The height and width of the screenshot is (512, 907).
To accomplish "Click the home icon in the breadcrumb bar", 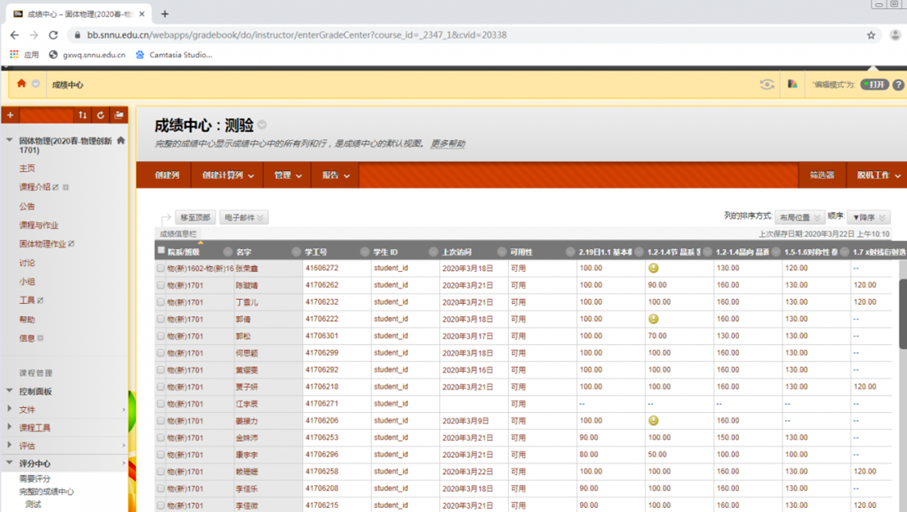I will [x=21, y=84].
